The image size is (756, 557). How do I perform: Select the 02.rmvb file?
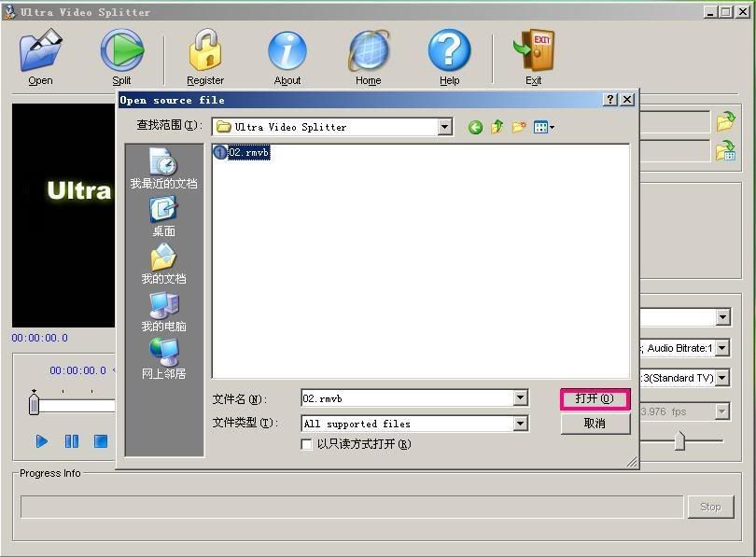242,153
